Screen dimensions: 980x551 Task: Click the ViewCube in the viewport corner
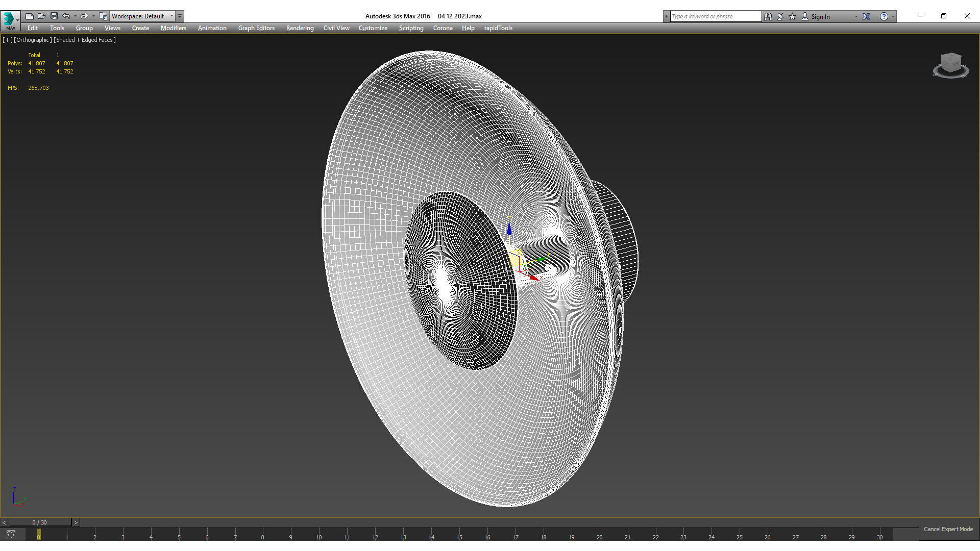[951, 65]
